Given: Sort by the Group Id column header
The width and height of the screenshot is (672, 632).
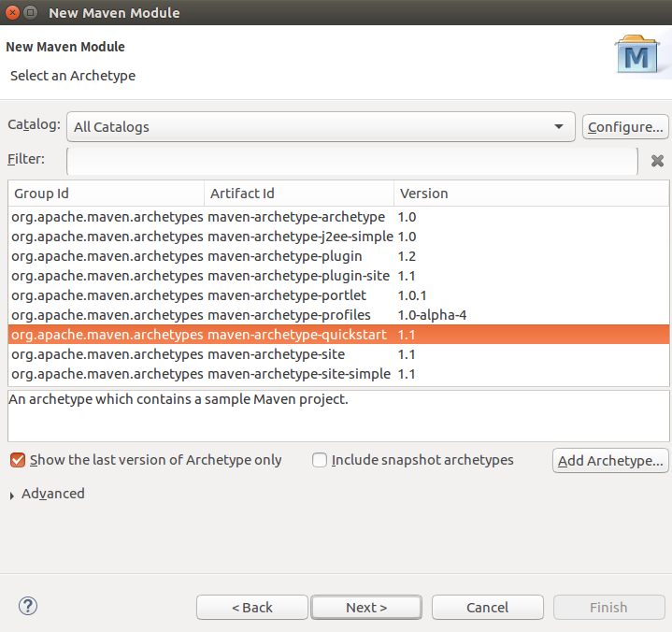Looking at the screenshot, I should click(x=106, y=194).
